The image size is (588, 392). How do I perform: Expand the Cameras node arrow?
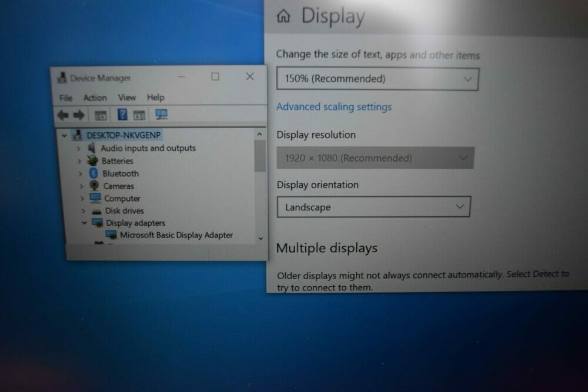pos(82,186)
